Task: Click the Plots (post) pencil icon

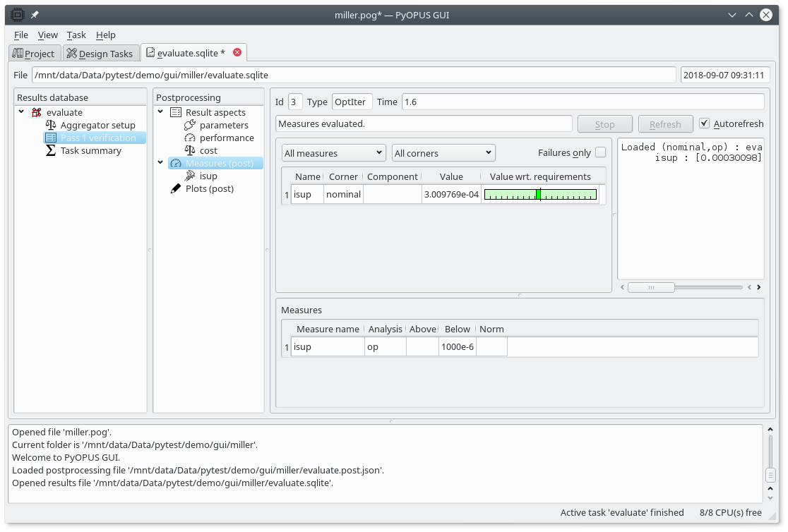Action: [176, 188]
